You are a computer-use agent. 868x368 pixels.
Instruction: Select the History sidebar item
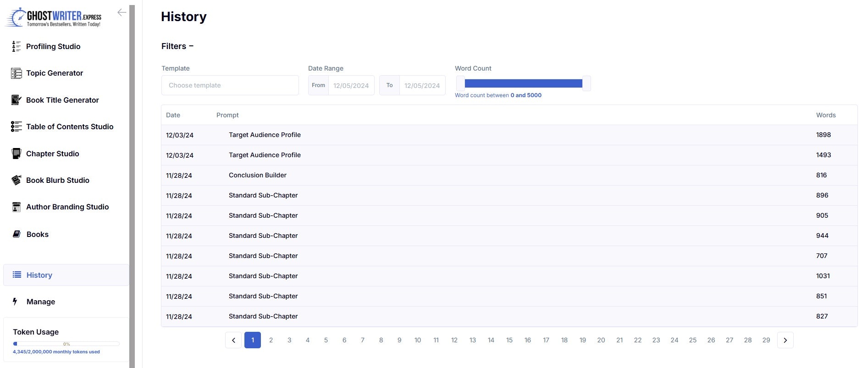[66, 275]
